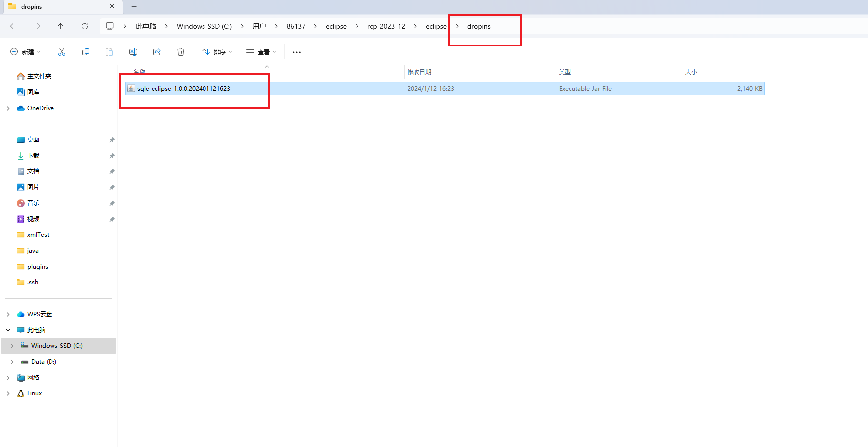Expand Data (D:) drive node

pyautogui.click(x=12, y=362)
